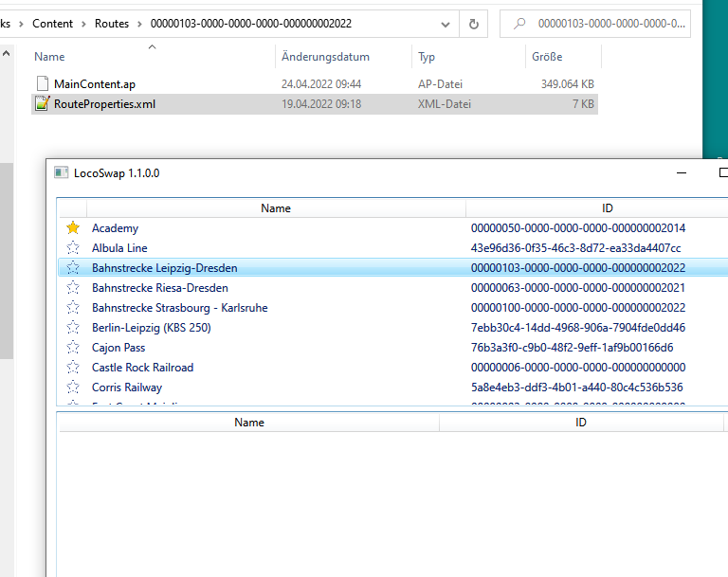
Task: Minimize the LocoSwap window
Action: click(682, 172)
